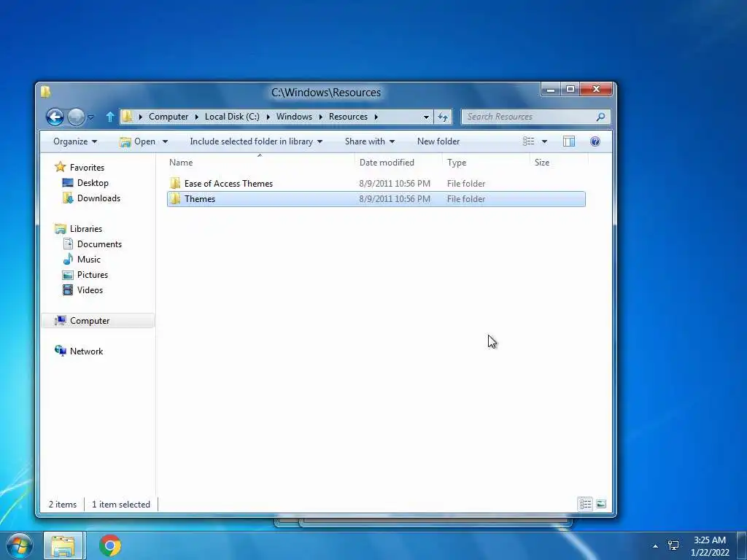Open the taskbar clock and date
The image size is (747, 560).
click(710, 546)
